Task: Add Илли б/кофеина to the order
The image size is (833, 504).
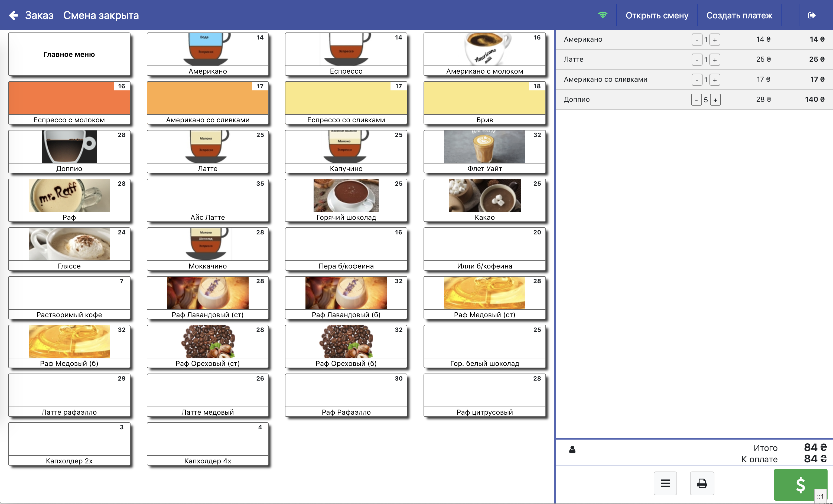Action: coord(484,249)
